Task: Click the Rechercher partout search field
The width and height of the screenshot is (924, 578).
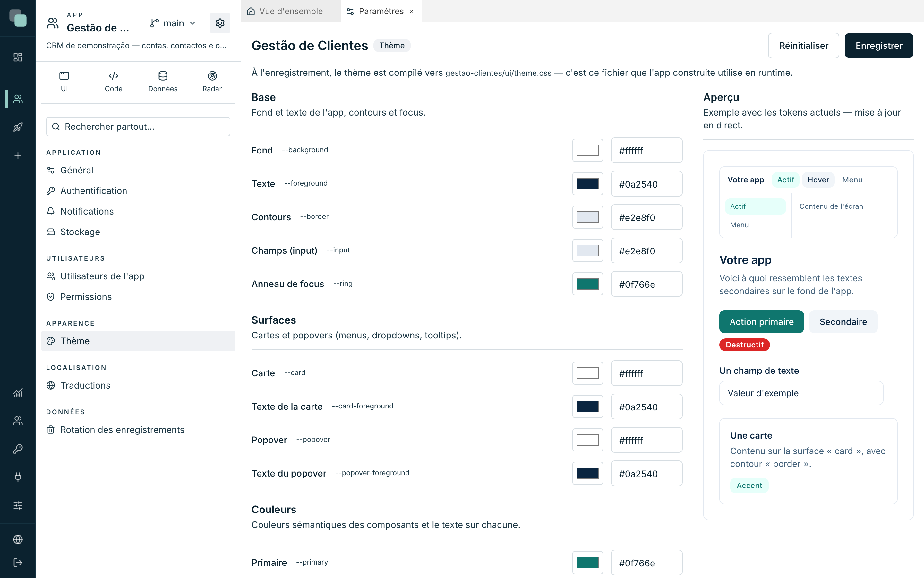Action: pyautogui.click(x=138, y=127)
